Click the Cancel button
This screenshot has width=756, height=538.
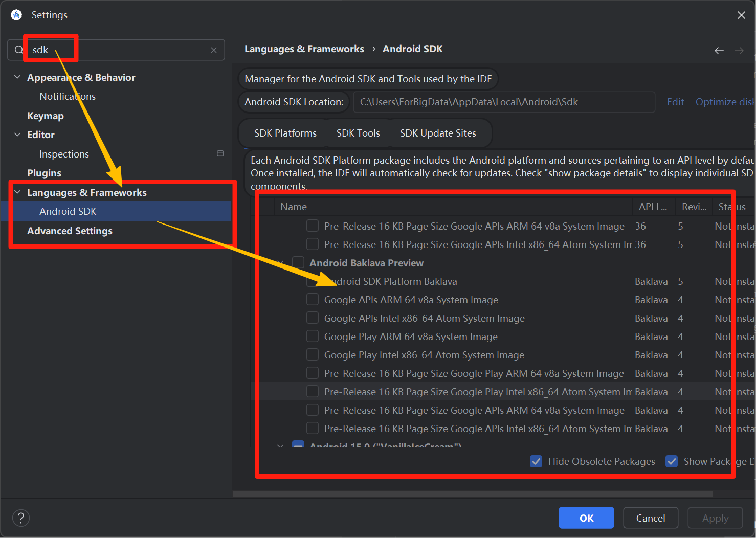pyautogui.click(x=651, y=518)
